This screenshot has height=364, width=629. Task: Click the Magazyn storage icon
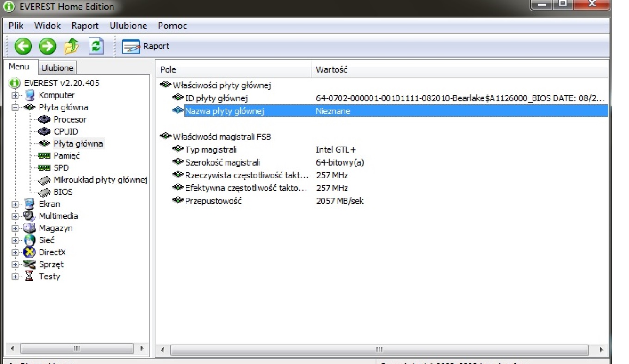point(30,228)
